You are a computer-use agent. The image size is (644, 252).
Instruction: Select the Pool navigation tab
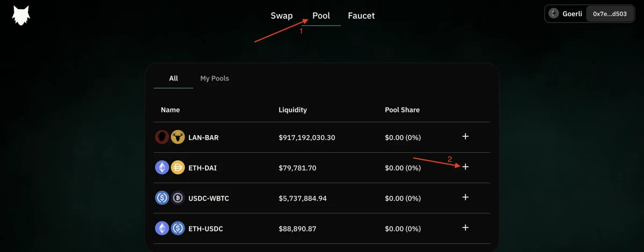[321, 16]
